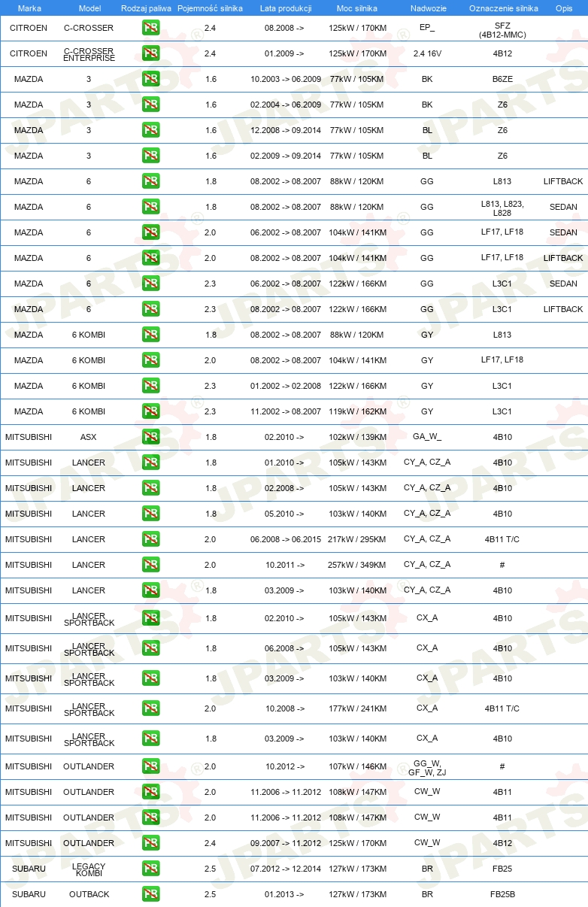Click the fuel icon for Lancer from 05.2010
588x907 pixels.
click(150, 514)
